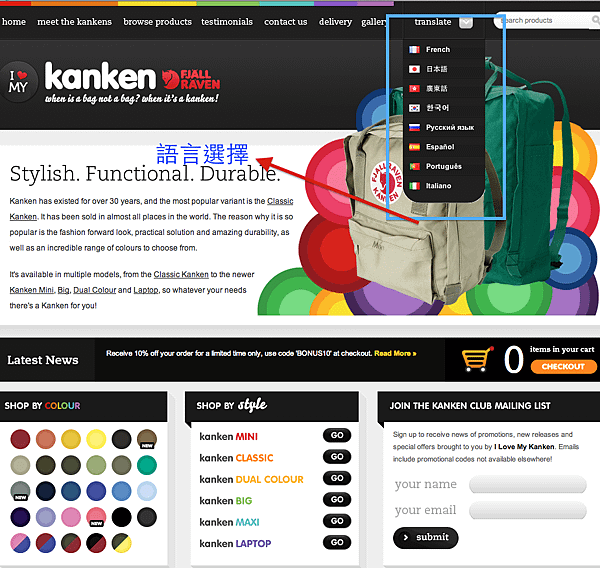Image resolution: width=600 pixels, height=568 pixels.
Task: Click the Hong Kong flag icon
Action: [414, 89]
